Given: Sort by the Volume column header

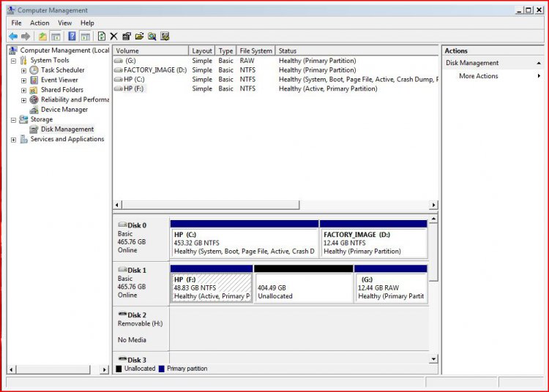Looking at the screenshot, I should 151,50.
